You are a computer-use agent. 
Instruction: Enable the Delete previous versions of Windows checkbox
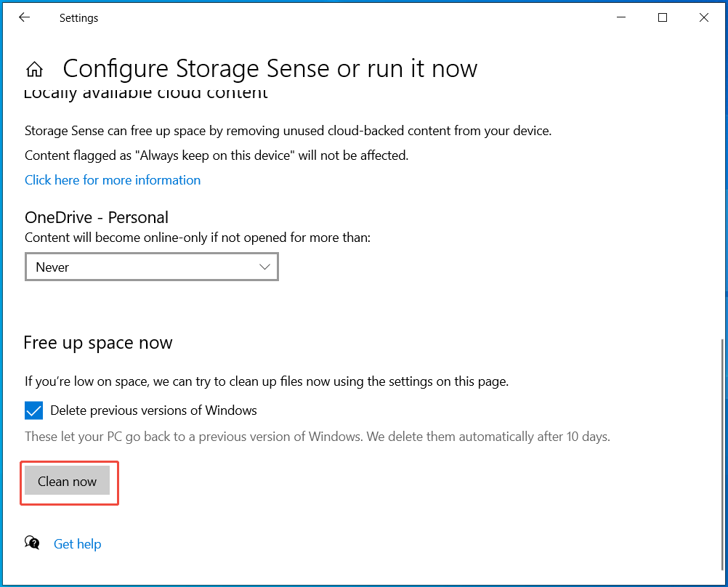coord(33,410)
